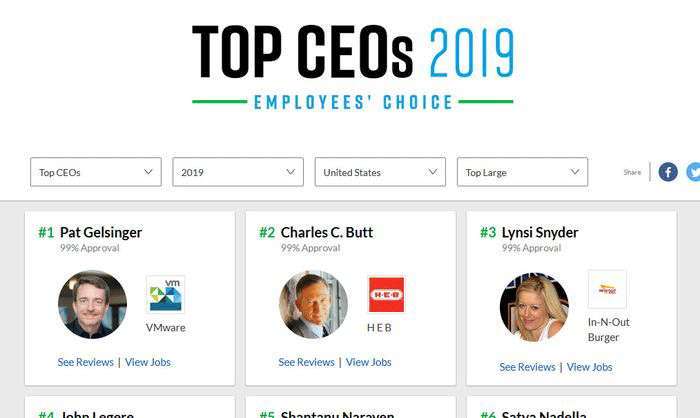
Task: Expand the United States country dropdown
Action: point(380,172)
